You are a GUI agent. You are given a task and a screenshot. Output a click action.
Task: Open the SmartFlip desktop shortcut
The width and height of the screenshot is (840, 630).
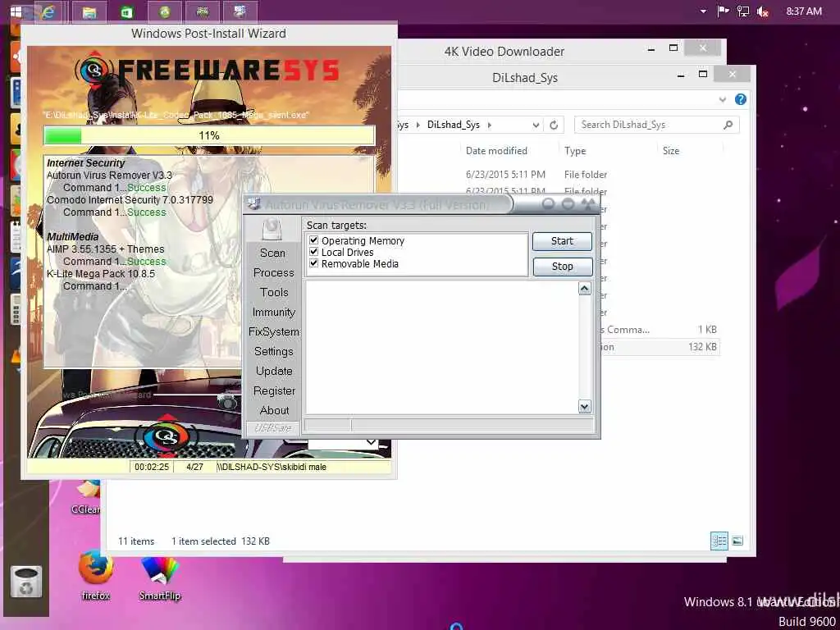pos(159,578)
